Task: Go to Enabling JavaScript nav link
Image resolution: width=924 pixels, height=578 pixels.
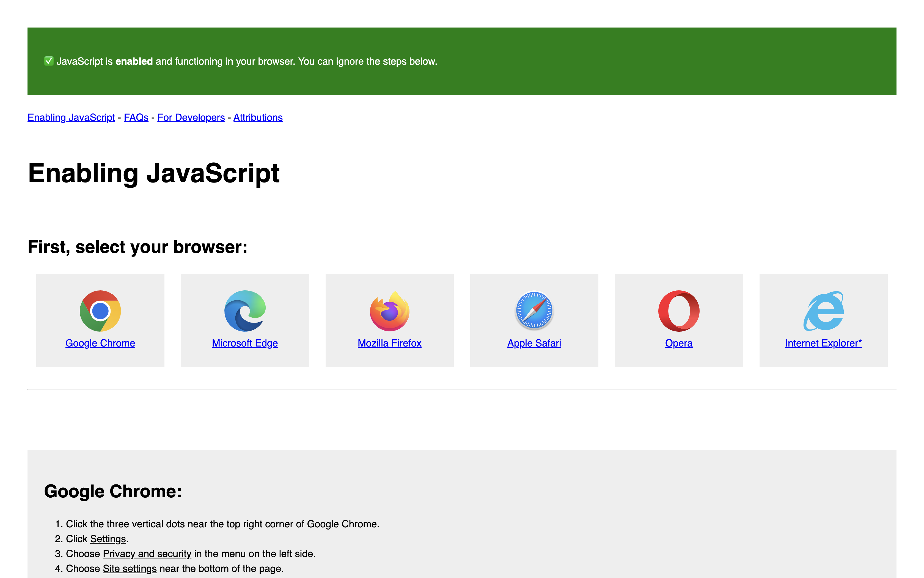Action: coord(71,117)
